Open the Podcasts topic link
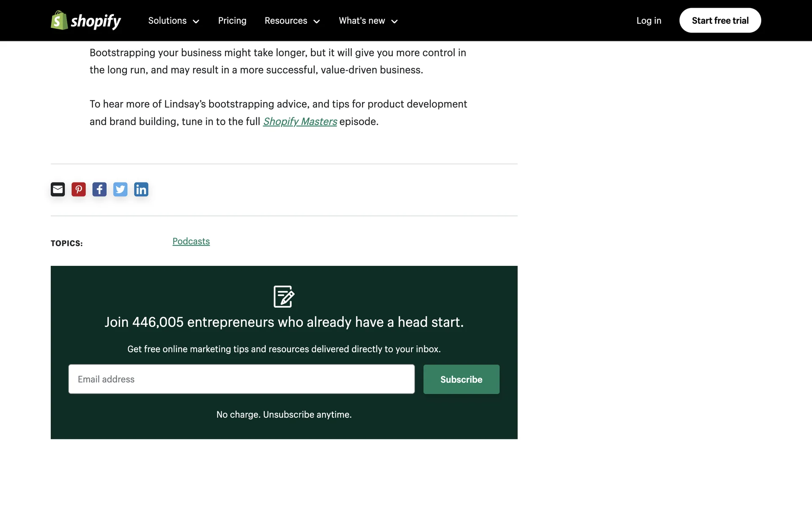812x508 pixels. (191, 241)
